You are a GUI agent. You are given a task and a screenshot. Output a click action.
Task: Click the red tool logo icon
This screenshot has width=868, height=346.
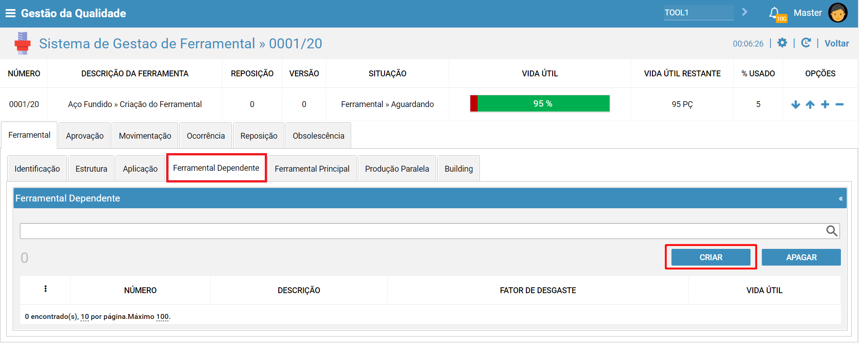coord(23,43)
